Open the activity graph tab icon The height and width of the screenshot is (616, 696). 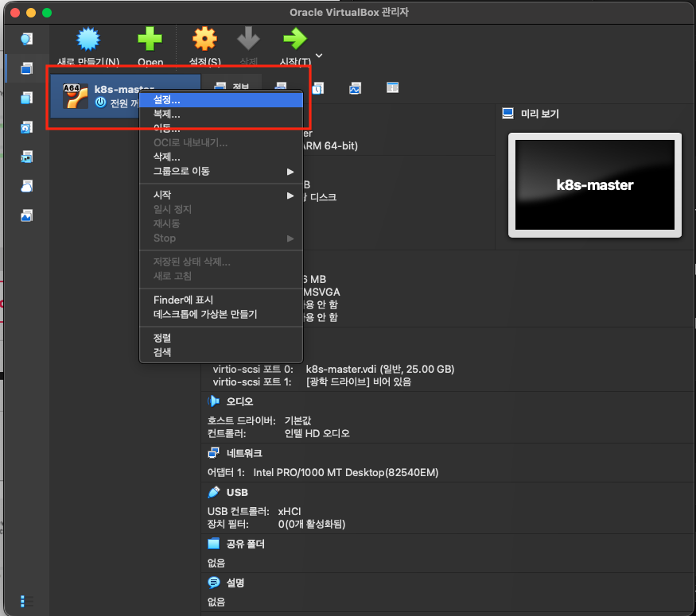(355, 88)
